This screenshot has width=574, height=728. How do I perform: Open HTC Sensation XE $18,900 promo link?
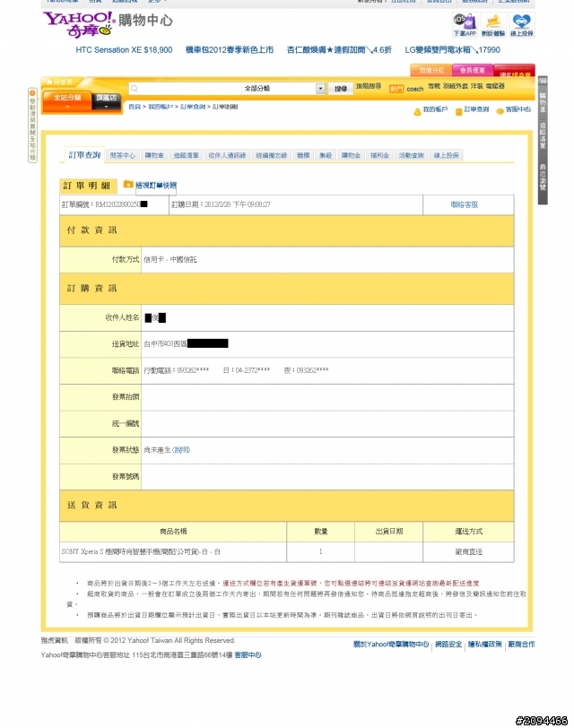pyautogui.click(x=124, y=49)
